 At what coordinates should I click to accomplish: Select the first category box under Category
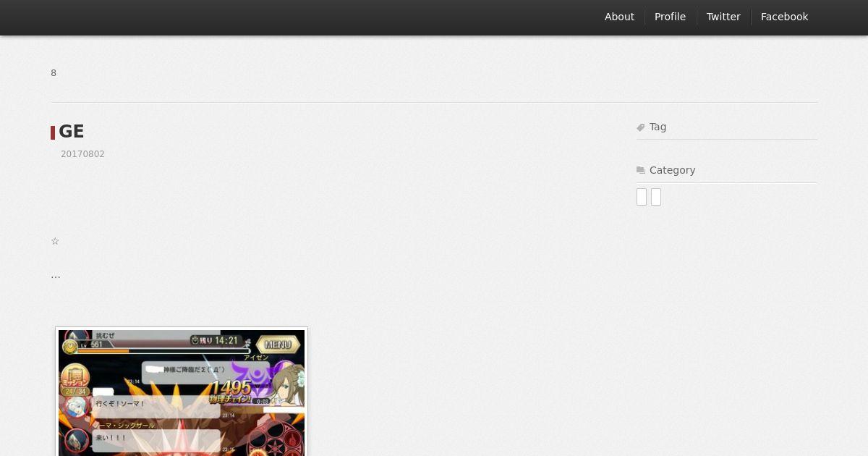[x=642, y=197]
